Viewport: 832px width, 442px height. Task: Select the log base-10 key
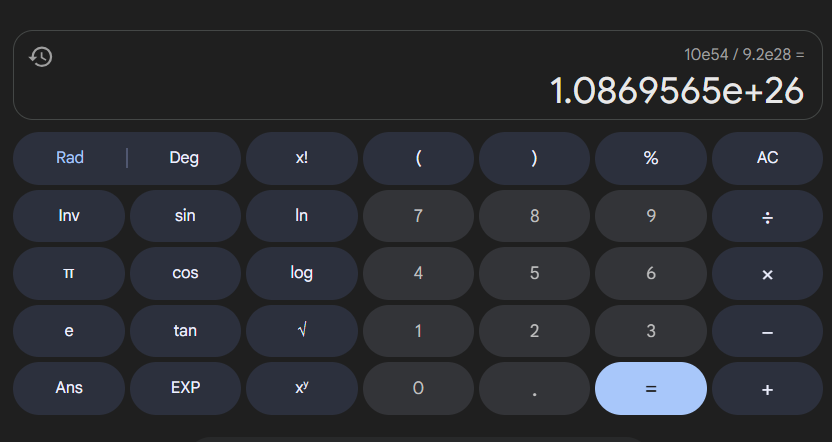click(x=301, y=273)
